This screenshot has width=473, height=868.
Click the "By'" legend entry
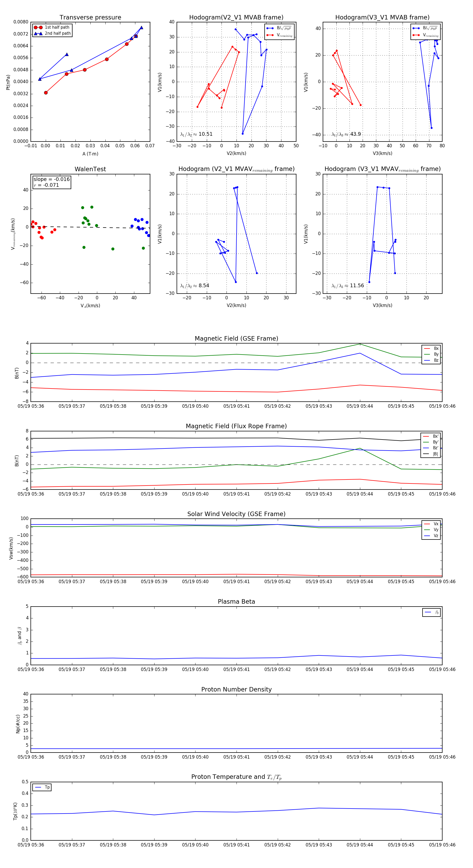[431, 442]
